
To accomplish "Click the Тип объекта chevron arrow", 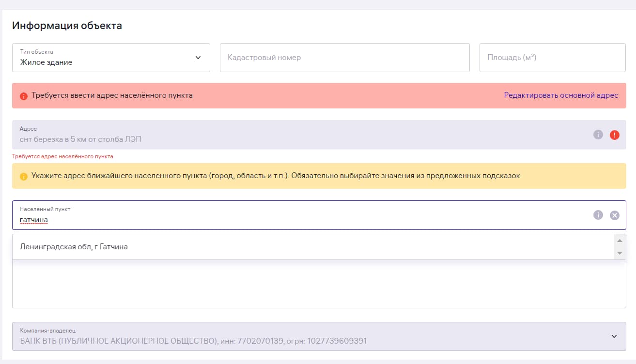I will (198, 58).
